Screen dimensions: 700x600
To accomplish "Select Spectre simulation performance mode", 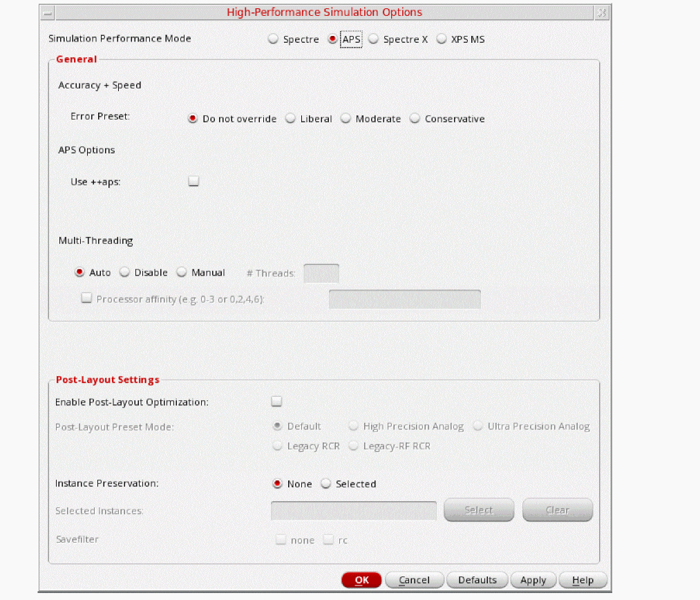I will point(273,39).
